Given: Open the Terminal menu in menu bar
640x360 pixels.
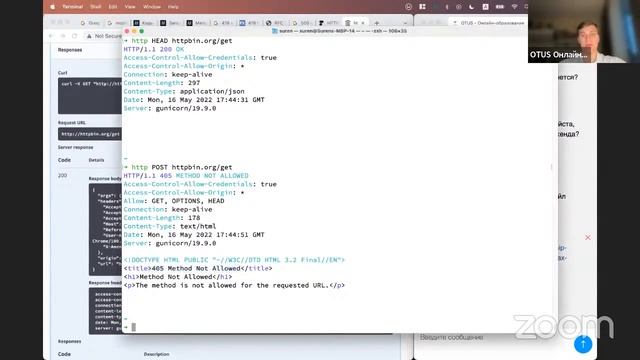Looking at the screenshot, I should [x=73, y=7].
